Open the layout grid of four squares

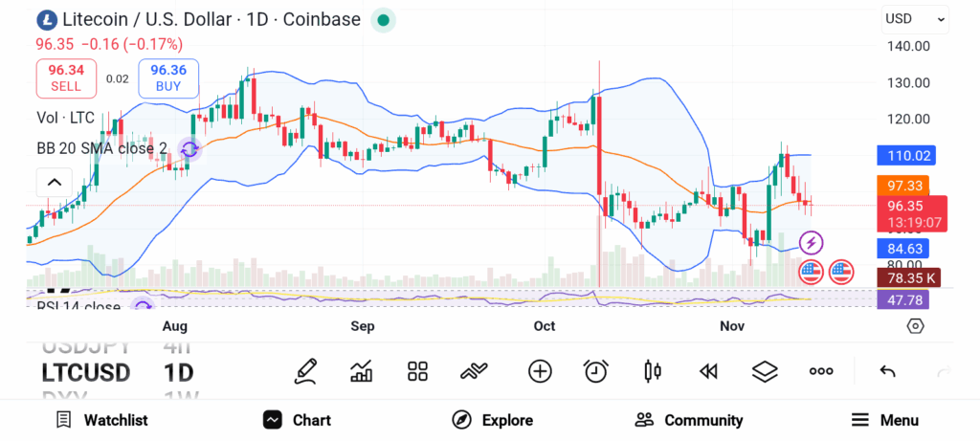(417, 371)
